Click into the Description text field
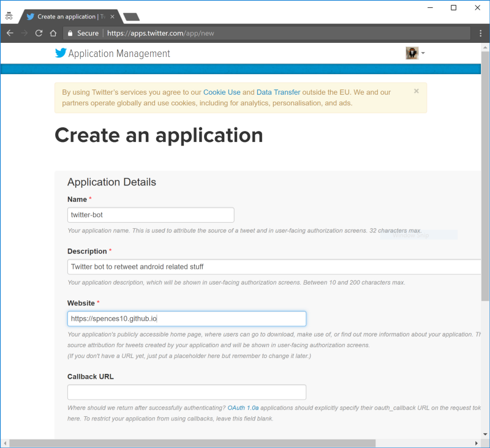 (273, 267)
